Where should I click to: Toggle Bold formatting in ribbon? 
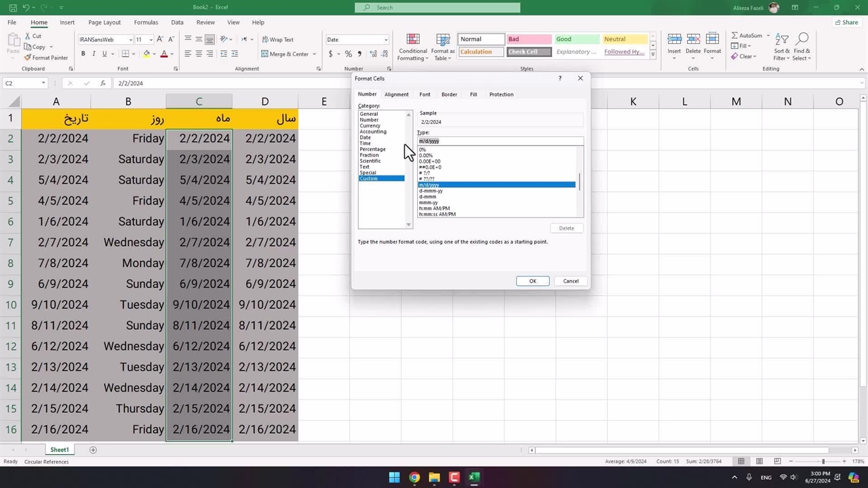click(x=83, y=54)
